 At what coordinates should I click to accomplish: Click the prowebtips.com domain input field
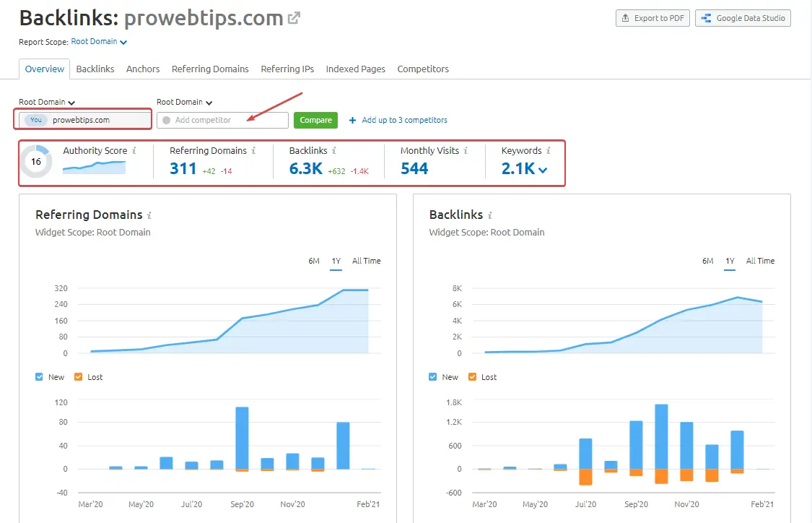[85, 120]
